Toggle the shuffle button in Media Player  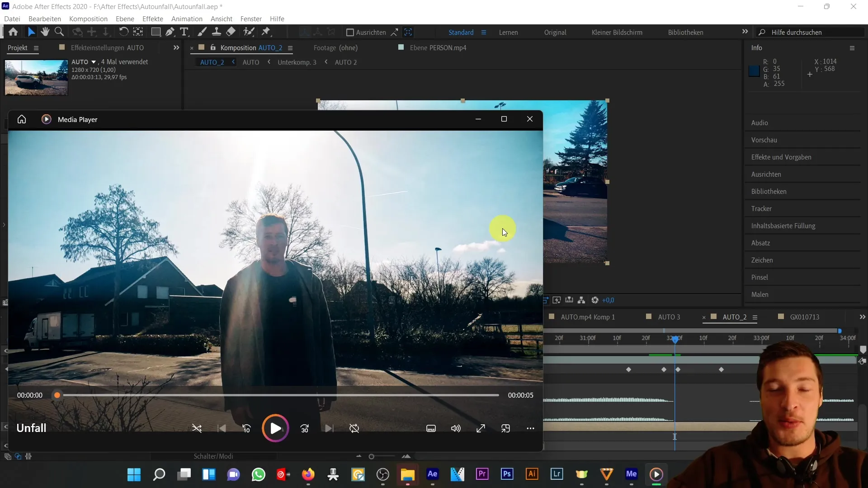pos(197,428)
